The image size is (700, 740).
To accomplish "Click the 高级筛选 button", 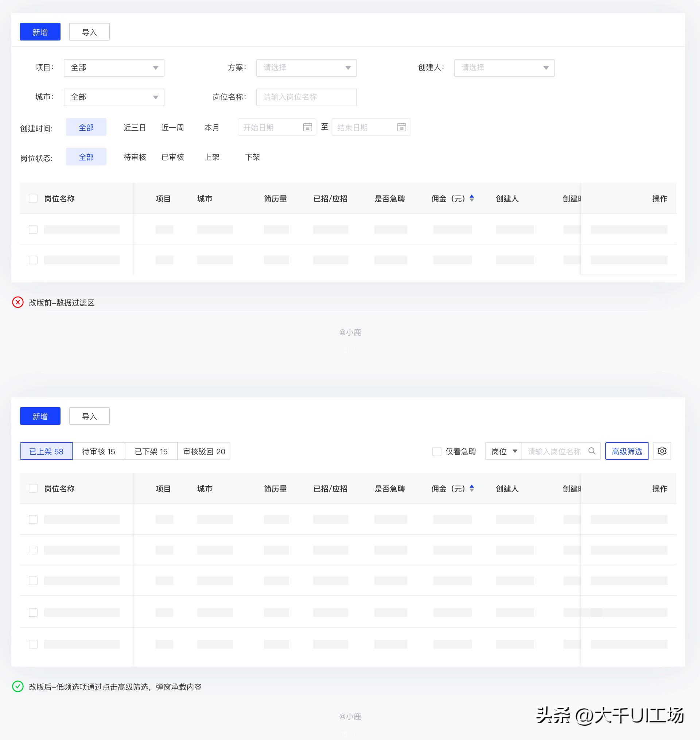I will (x=626, y=451).
